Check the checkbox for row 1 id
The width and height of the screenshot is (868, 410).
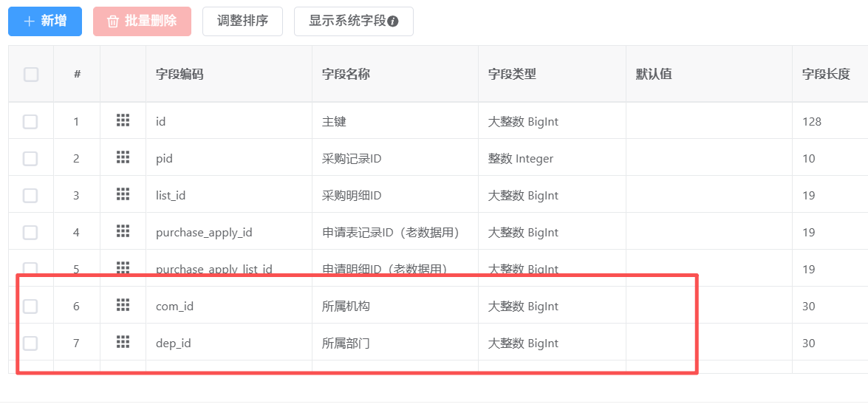tap(30, 121)
